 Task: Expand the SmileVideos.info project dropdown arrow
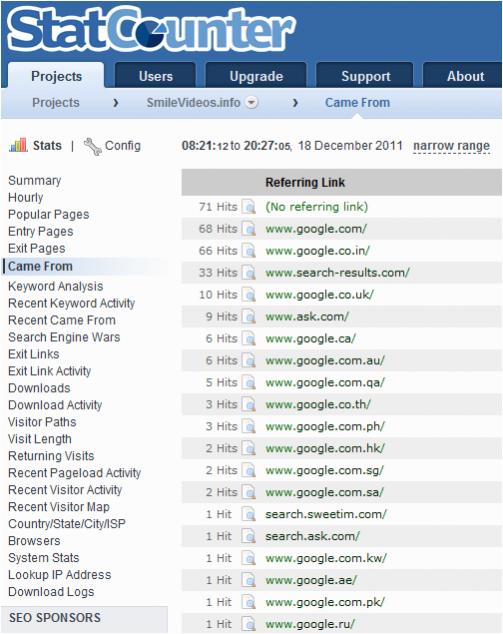pyautogui.click(x=252, y=102)
